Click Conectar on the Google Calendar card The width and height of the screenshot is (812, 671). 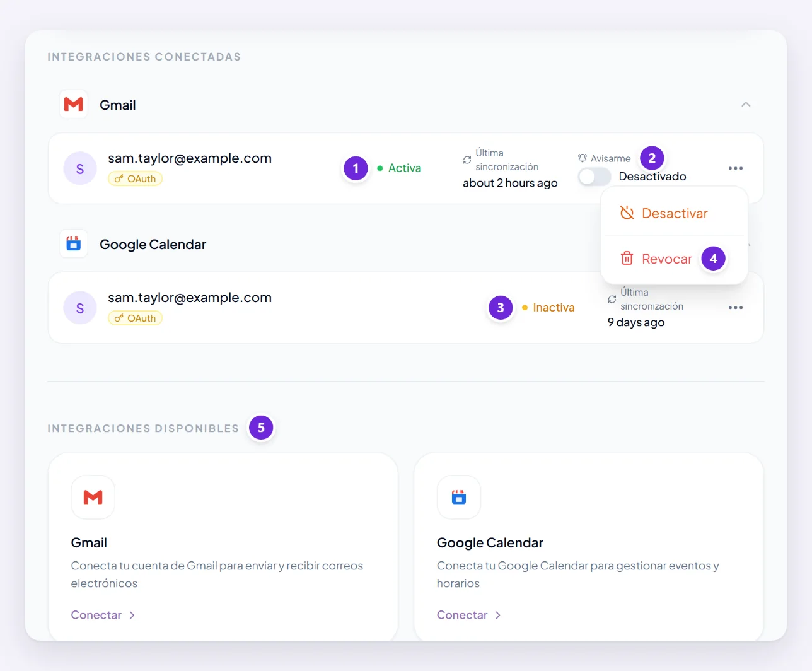point(468,615)
